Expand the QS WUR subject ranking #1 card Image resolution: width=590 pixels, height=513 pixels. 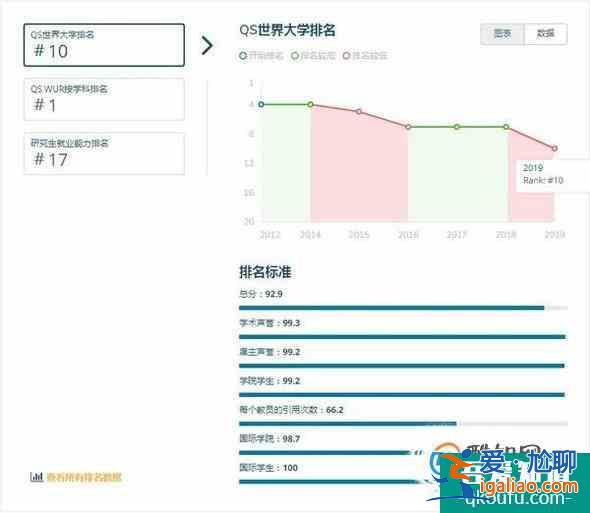[x=104, y=99]
